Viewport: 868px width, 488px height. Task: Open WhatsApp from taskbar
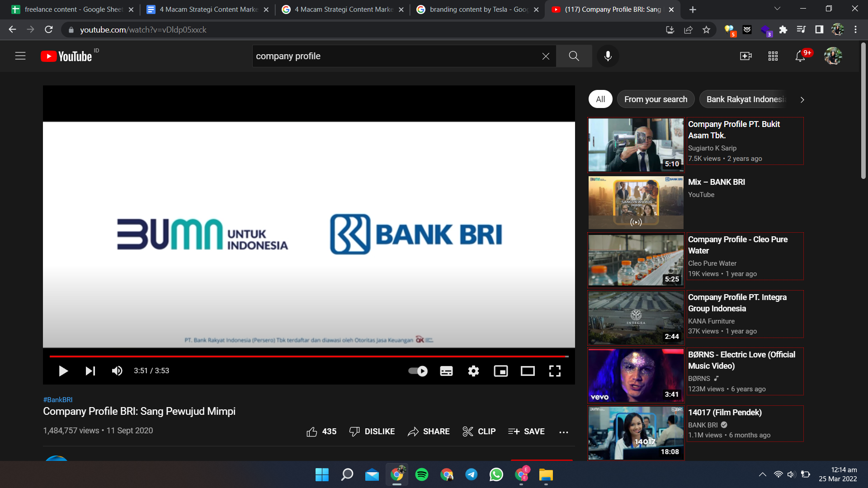[x=496, y=474]
